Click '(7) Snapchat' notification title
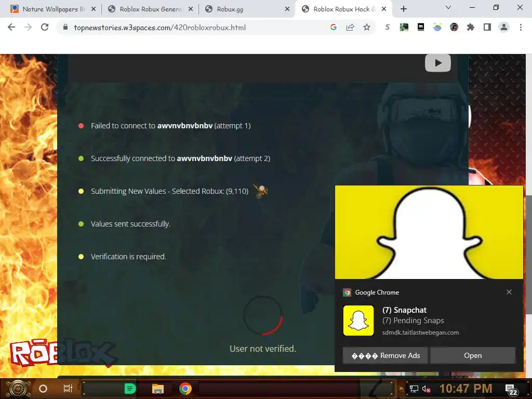Viewport: 532px width, 399px height. (x=404, y=310)
